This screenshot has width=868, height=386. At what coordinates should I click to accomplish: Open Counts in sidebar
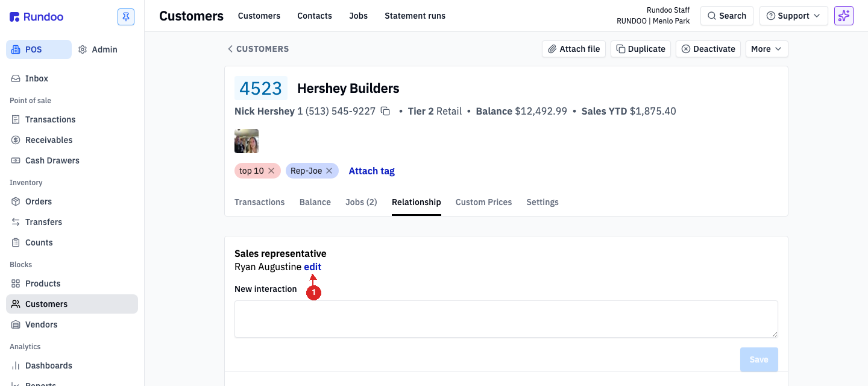[x=72, y=242]
